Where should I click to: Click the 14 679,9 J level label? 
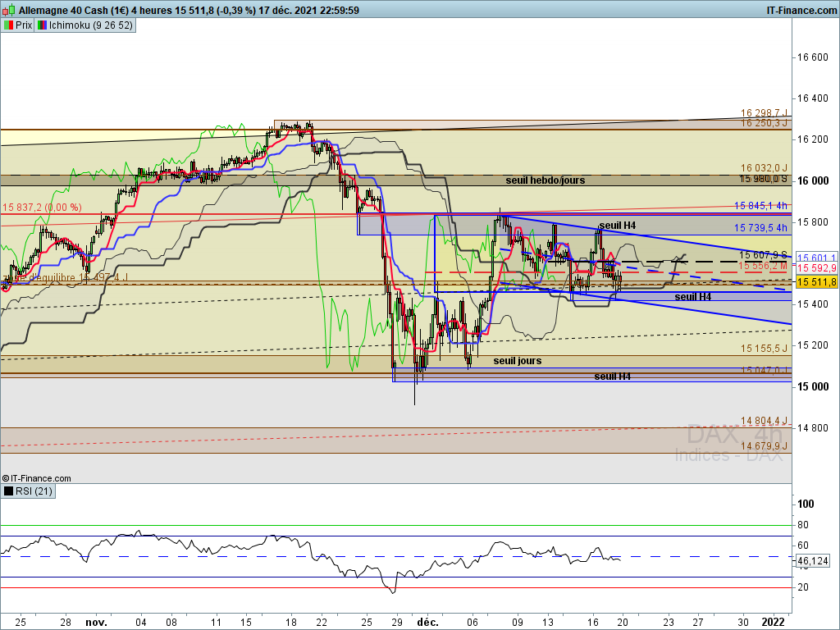(764, 446)
